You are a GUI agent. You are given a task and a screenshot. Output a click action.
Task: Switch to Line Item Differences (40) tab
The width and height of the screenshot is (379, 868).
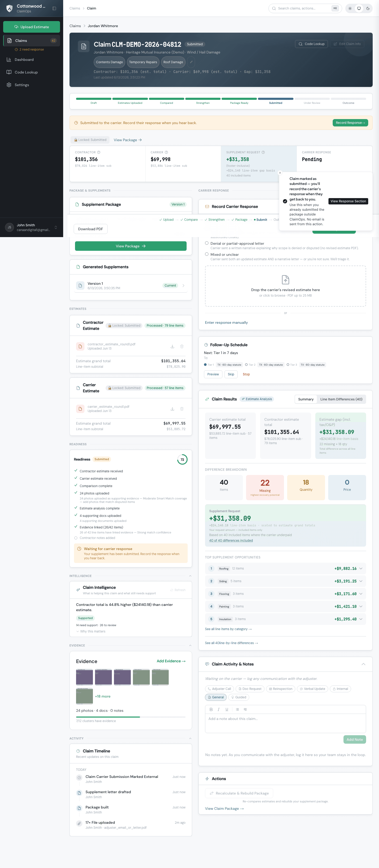point(341,399)
